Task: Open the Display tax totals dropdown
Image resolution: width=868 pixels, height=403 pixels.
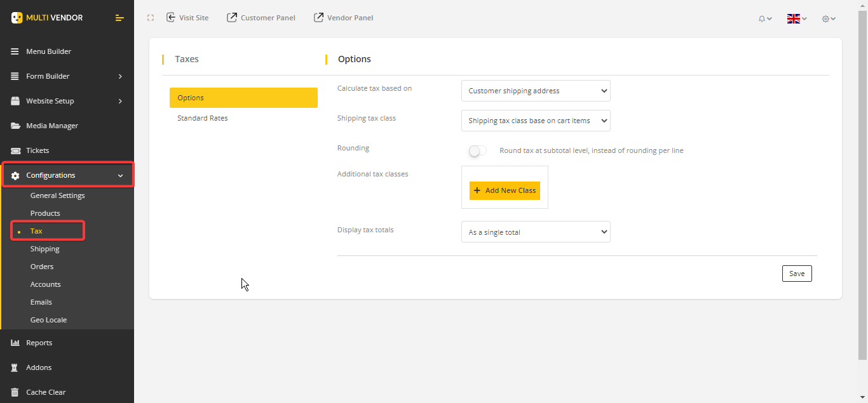Action: pyautogui.click(x=536, y=232)
